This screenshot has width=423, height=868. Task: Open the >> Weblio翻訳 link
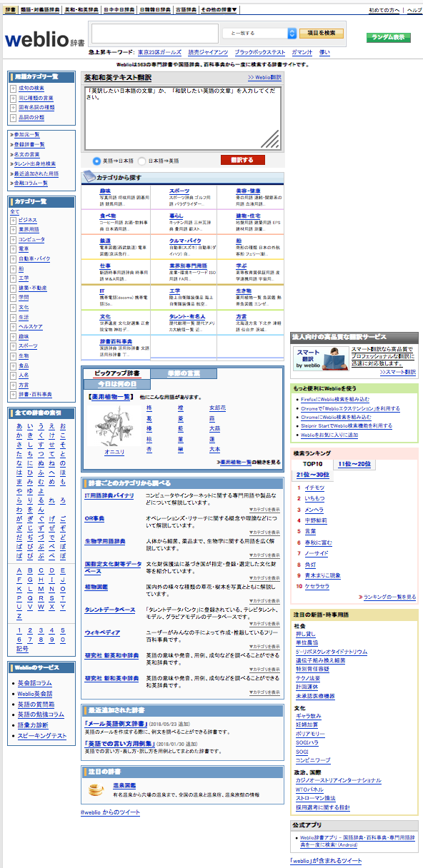click(x=265, y=76)
